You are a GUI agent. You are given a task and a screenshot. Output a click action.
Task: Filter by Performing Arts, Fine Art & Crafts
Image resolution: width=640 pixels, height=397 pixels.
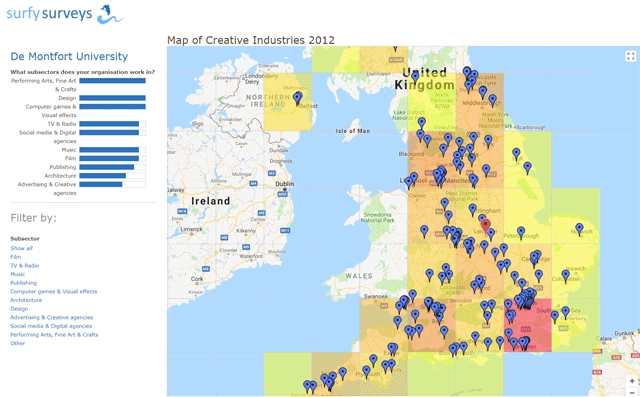coord(54,335)
